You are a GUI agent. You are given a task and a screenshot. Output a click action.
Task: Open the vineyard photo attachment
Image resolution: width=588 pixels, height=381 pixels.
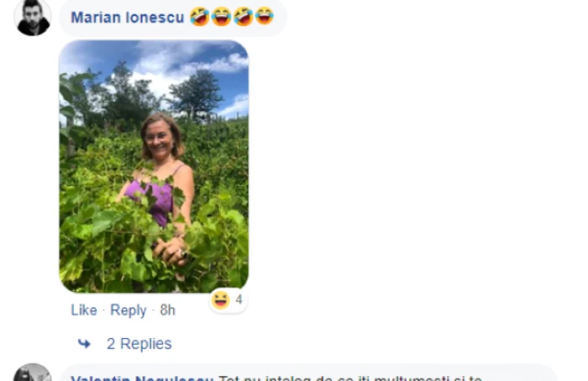click(x=154, y=167)
